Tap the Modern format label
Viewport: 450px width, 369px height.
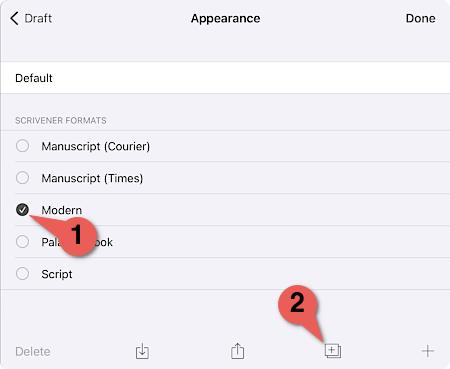click(x=62, y=210)
